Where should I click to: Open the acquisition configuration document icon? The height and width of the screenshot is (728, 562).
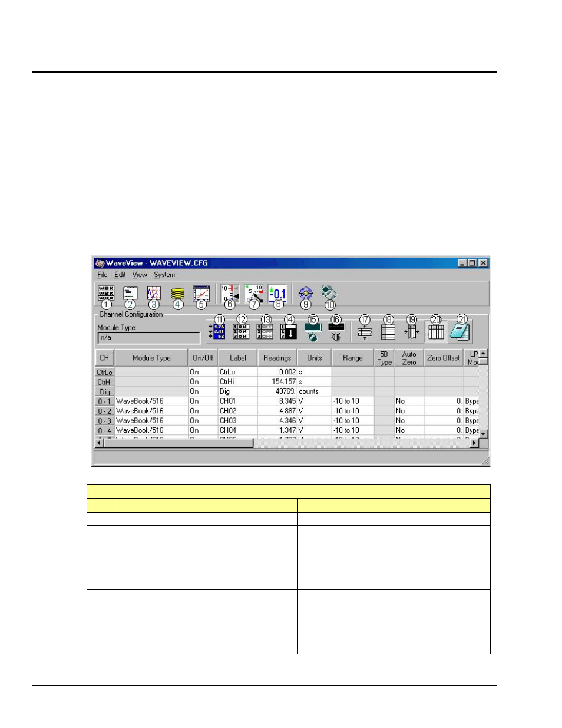pos(130,292)
